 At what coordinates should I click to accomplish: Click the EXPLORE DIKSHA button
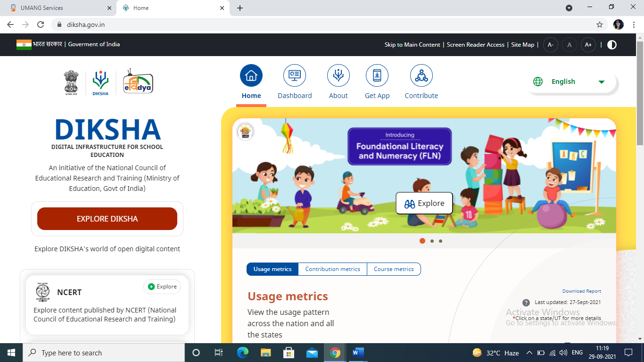107,218
